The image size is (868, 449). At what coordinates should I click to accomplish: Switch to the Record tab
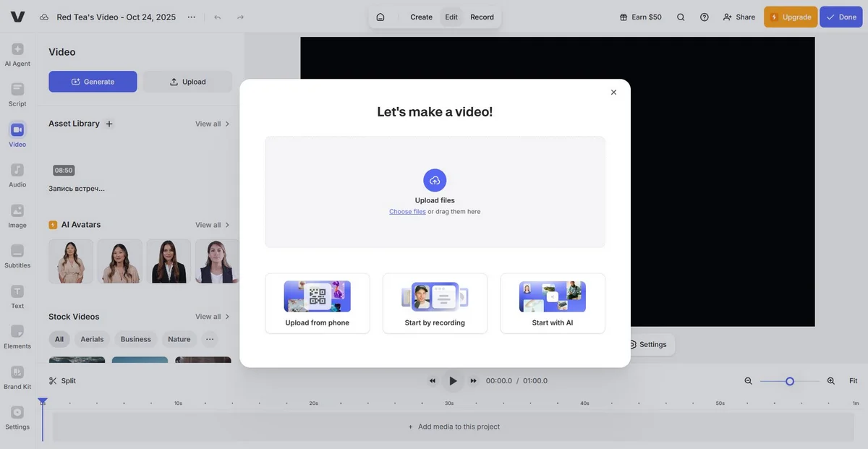(x=482, y=17)
